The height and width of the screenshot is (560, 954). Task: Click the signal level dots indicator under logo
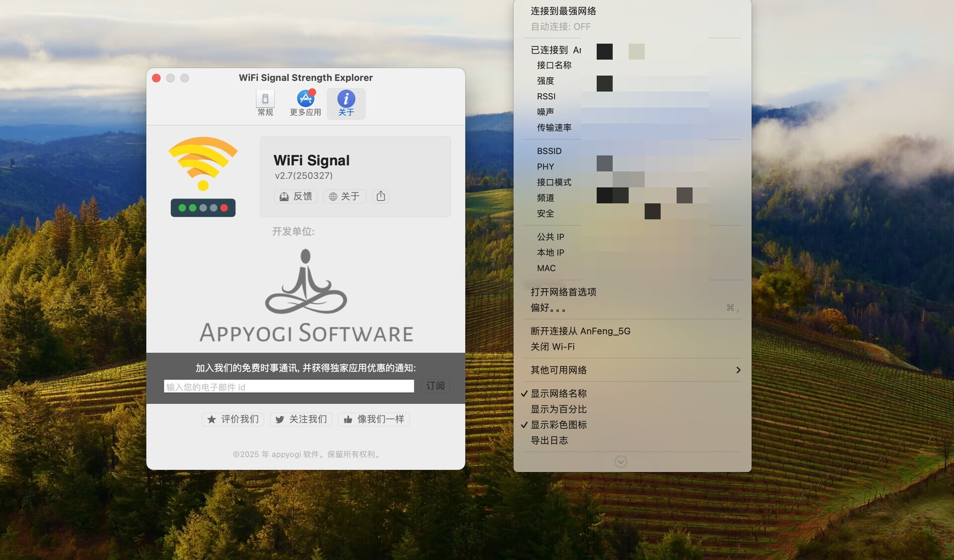point(203,208)
